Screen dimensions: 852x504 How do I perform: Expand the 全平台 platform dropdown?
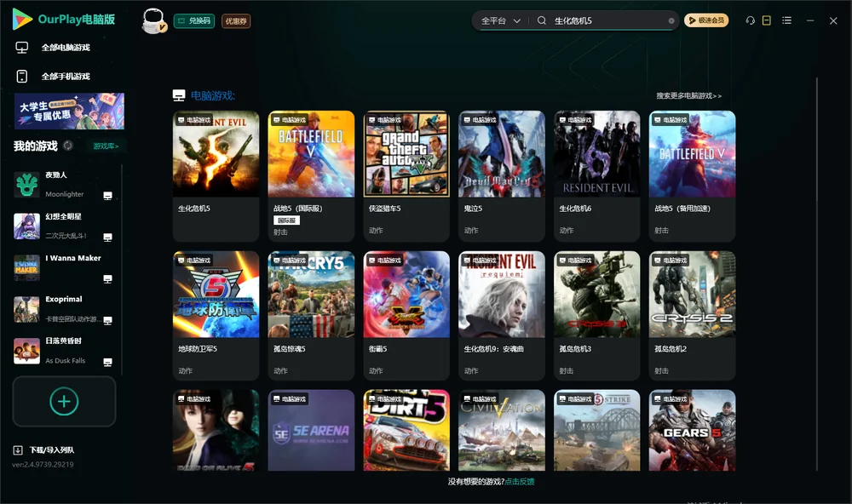click(x=500, y=20)
